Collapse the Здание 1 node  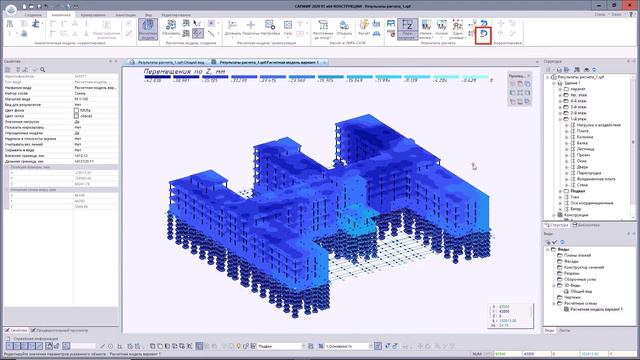(x=554, y=83)
